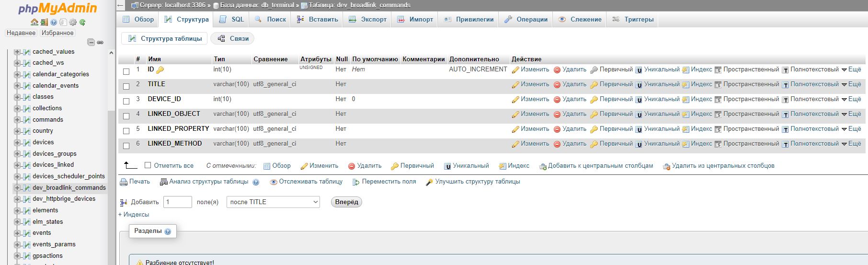Screen dimensions: 868x265
Task: Expand calendar_events table in tree
Action: click(x=17, y=86)
